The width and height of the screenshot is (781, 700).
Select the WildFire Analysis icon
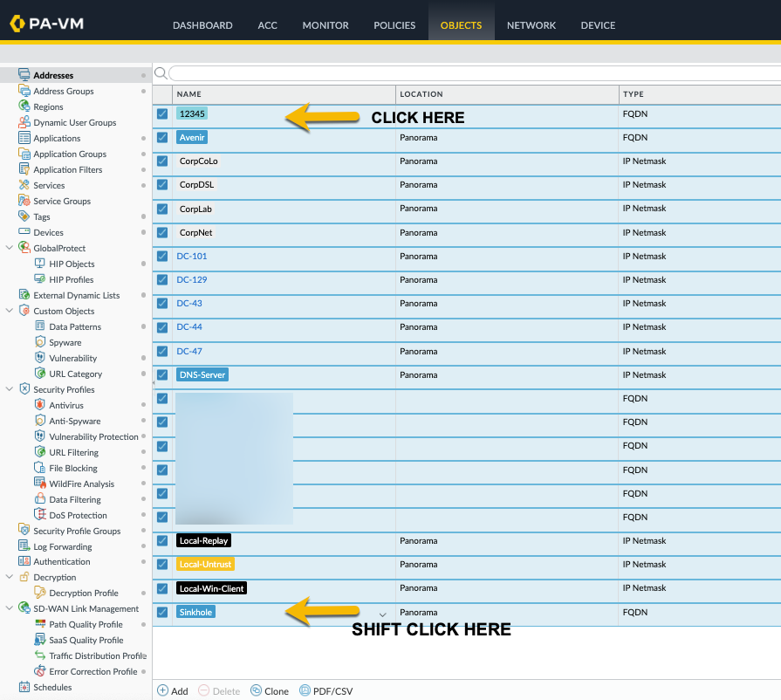40,483
